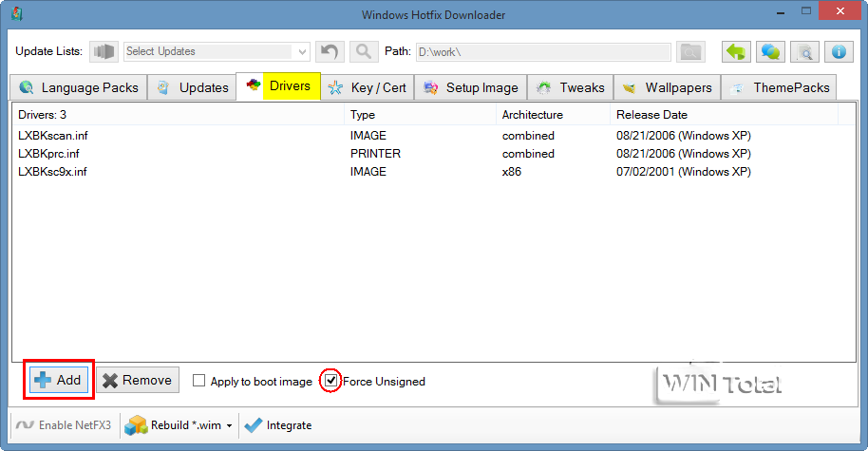
Task: Click the 07/02/2001 (Windows XP) date cell
Action: pyautogui.click(x=684, y=172)
